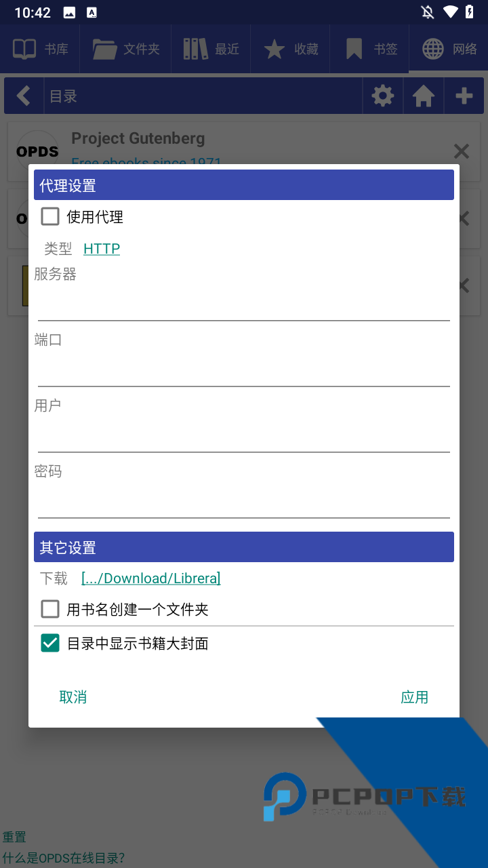488x868 pixels.
Task: Tap the home icon in toolbar
Action: coord(424,96)
